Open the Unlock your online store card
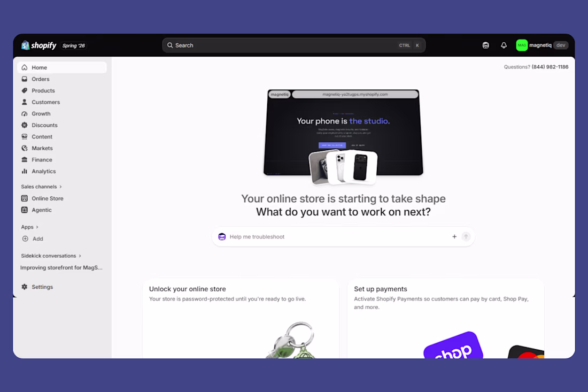Viewport: 588px width, 392px height. point(241,318)
